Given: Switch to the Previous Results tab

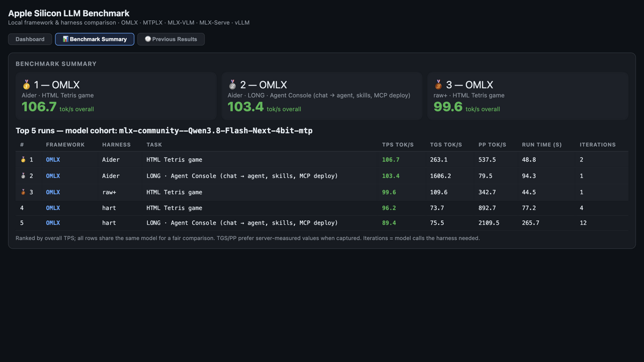Looking at the screenshot, I should 171,39.
